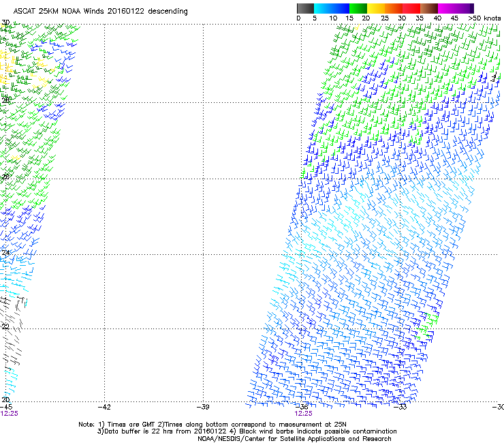Click the '>50 knots' legend label

pos(484,18)
